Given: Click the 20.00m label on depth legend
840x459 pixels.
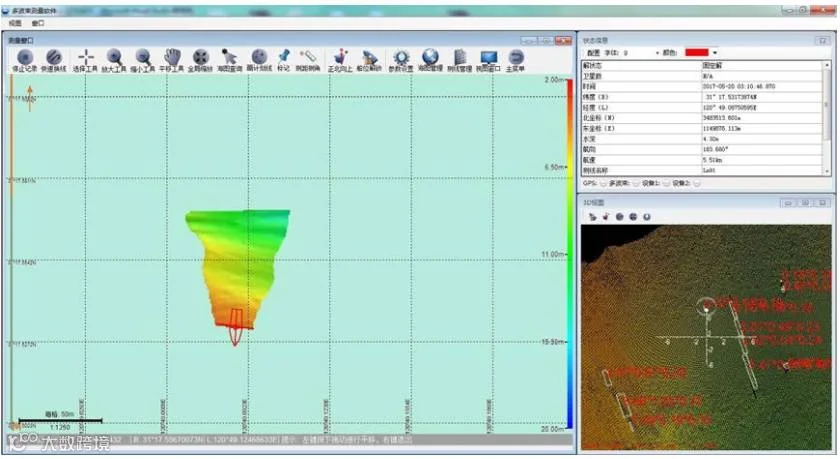Looking at the screenshot, I should [552, 428].
